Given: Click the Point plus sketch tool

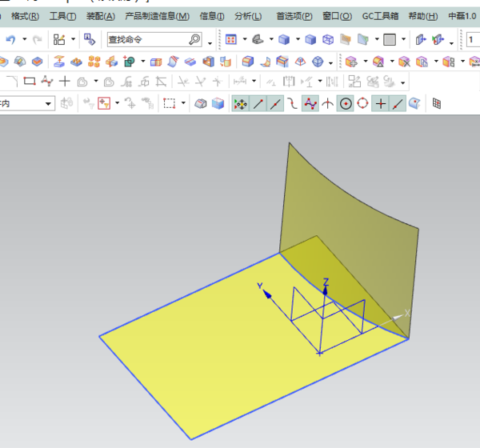Looking at the screenshot, I should [65, 81].
